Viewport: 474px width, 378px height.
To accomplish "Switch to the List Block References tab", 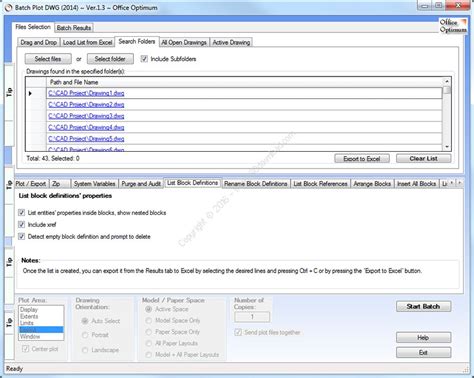I will click(320, 184).
